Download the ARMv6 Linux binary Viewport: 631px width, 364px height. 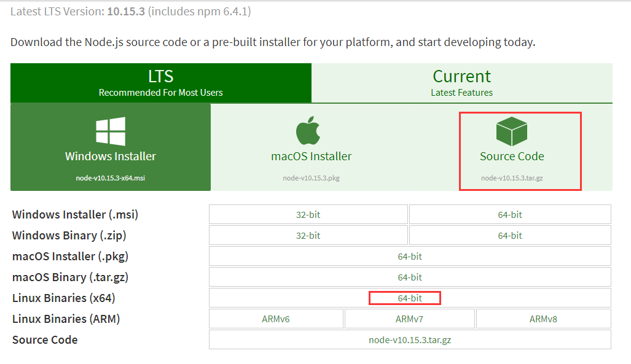[x=276, y=319]
